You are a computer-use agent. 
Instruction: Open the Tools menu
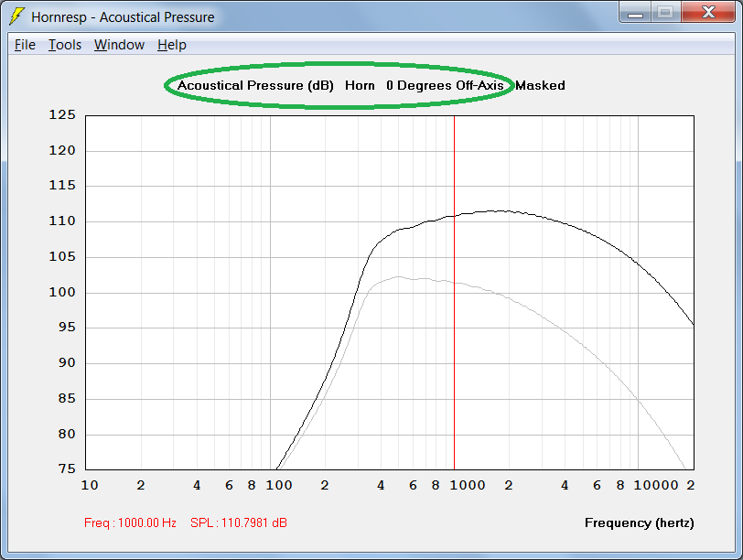coord(64,45)
